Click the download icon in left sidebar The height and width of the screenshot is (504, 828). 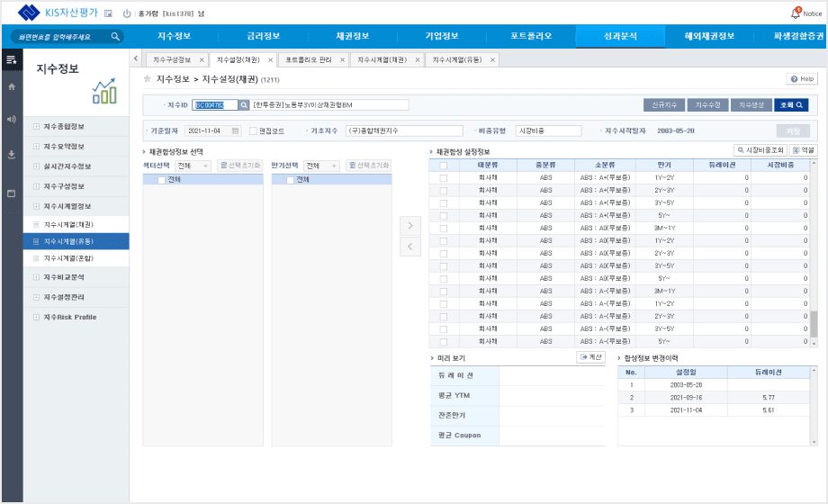pos(12,155)
